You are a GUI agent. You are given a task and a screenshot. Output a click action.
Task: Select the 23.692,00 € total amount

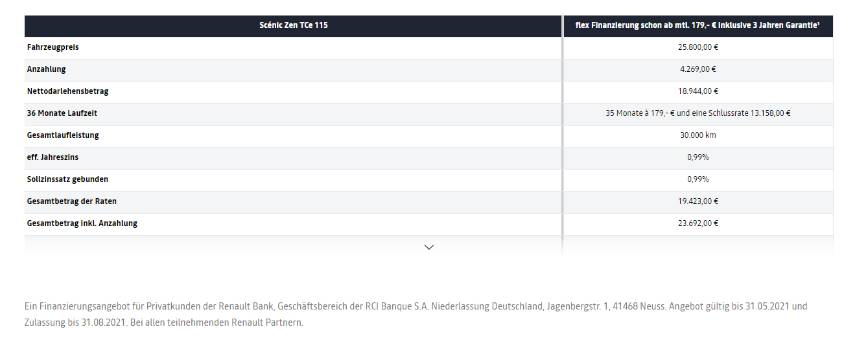pos(698,223)
